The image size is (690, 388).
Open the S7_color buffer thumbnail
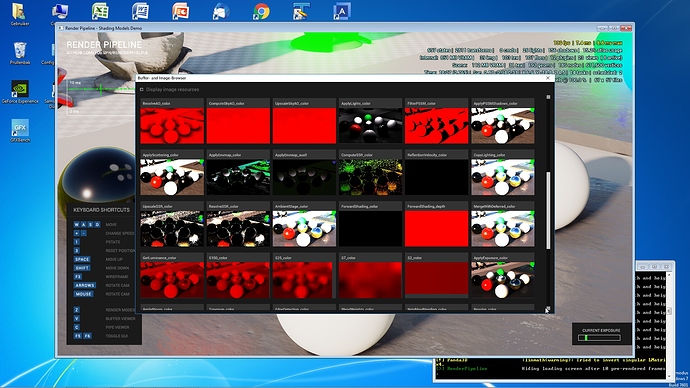(x=370, y=280)
